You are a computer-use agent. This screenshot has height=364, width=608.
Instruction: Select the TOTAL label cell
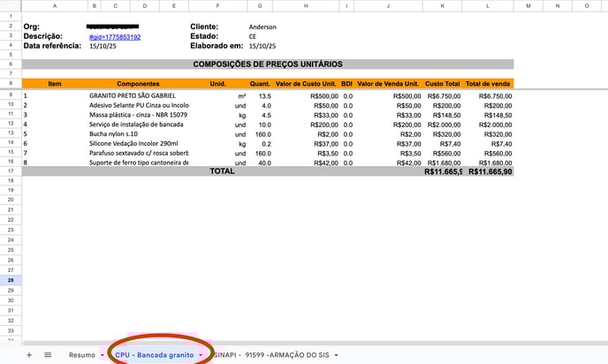[222, 171]
